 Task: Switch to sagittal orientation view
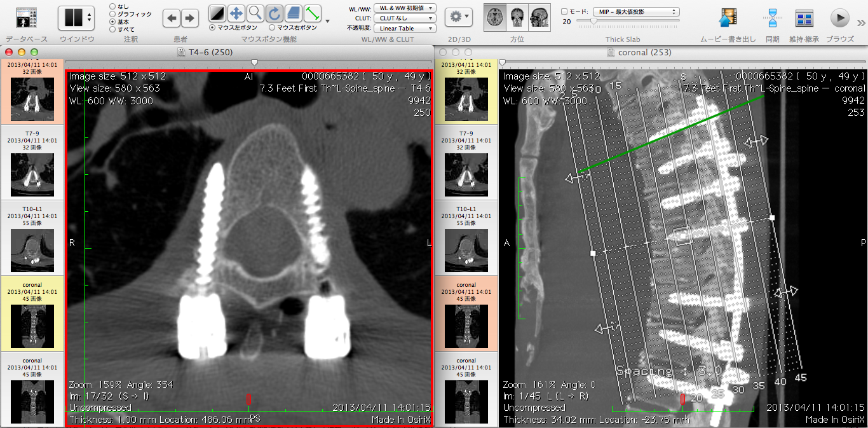coord(539,17)
